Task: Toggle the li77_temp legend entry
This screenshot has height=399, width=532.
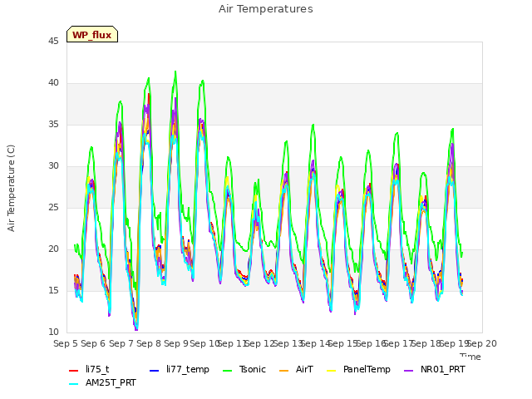Action: tap(180, 369)
